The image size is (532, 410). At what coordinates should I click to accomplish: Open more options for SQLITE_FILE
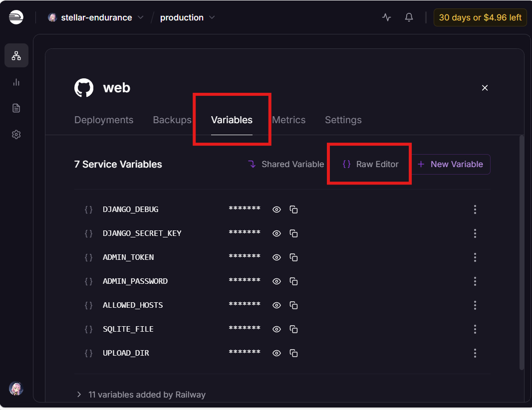475,329
